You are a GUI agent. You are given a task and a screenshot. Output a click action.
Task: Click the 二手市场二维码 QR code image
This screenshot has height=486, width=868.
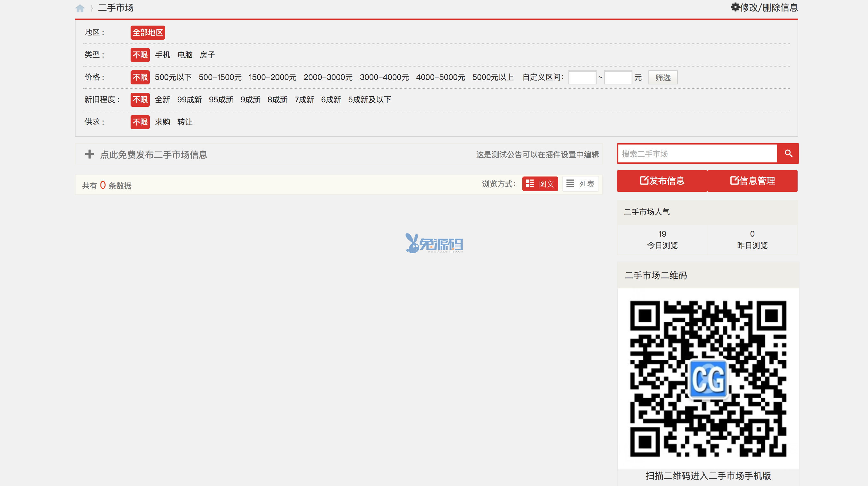(x=708, y=379)
